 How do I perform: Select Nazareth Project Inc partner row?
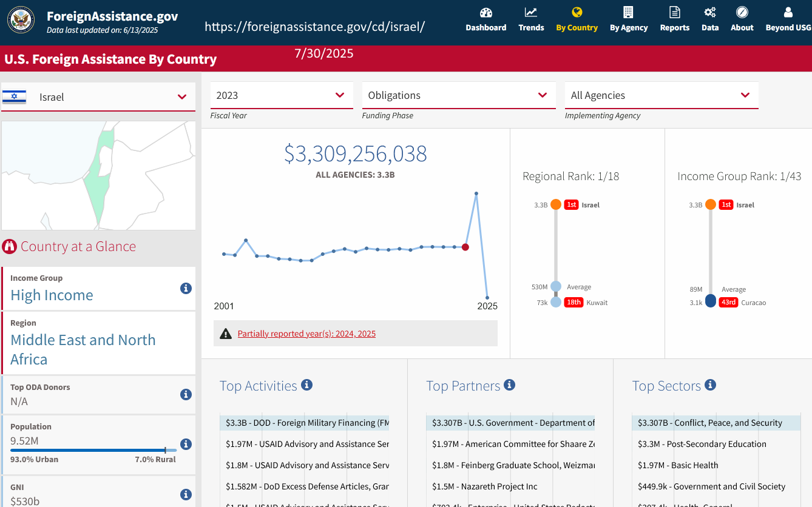[511, 486]
